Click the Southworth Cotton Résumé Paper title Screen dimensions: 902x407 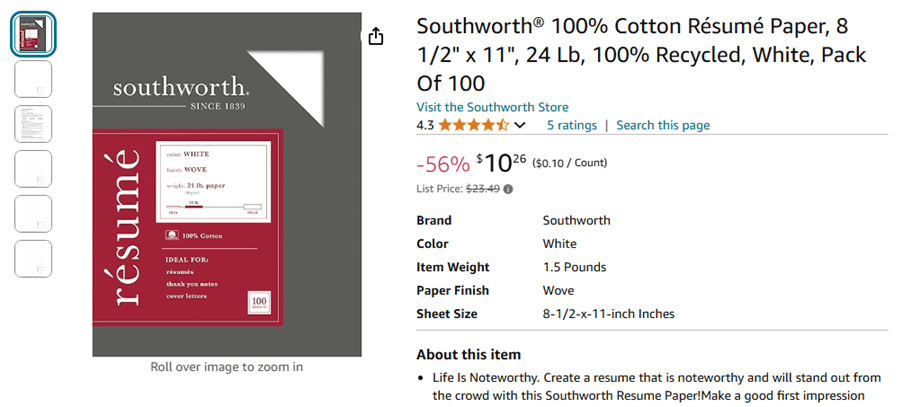click(x=641, y=55)
